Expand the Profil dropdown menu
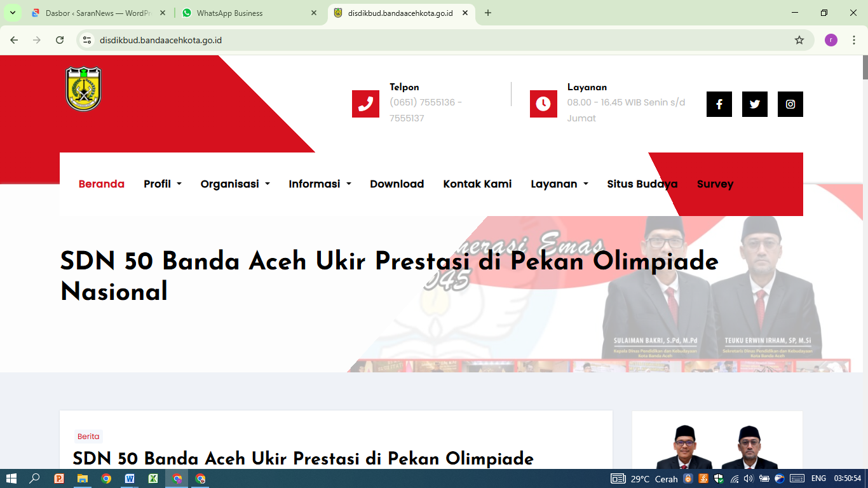 [x=162, y=184]
